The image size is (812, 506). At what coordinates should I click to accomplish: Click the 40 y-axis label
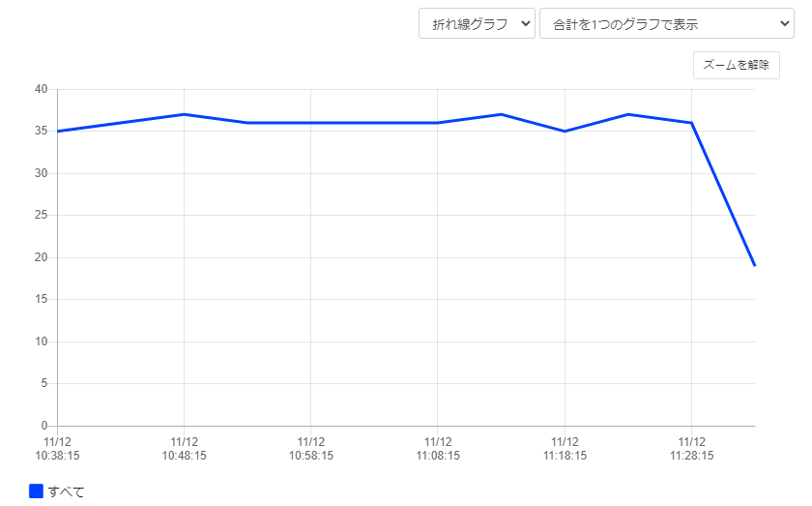tap(42, 89)
